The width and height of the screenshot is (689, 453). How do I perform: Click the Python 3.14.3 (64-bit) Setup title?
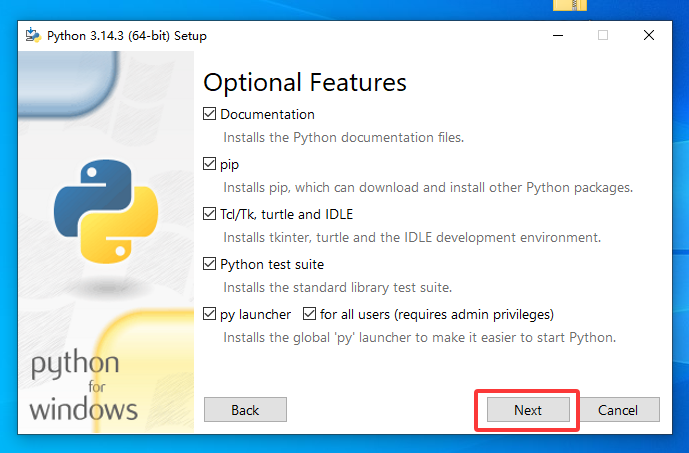127,36
